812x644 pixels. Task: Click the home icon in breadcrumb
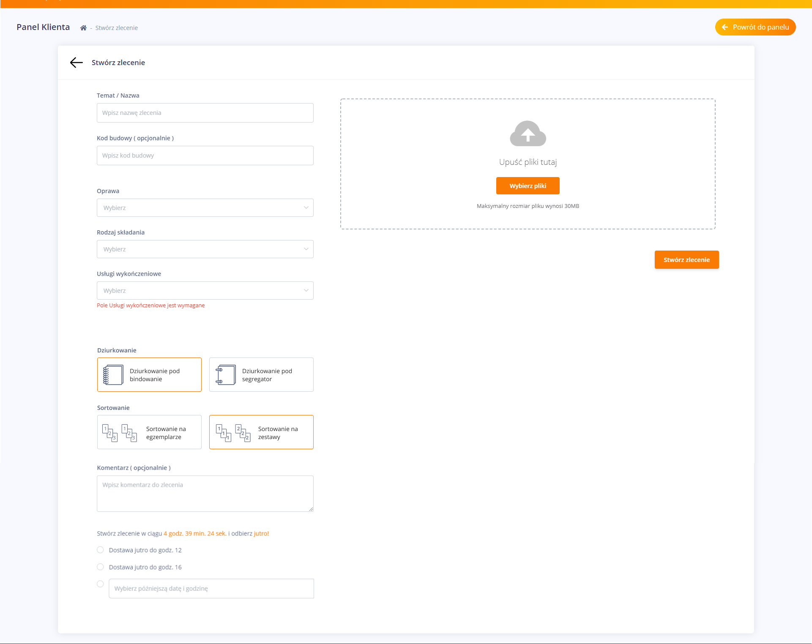[x=83, y=28]
